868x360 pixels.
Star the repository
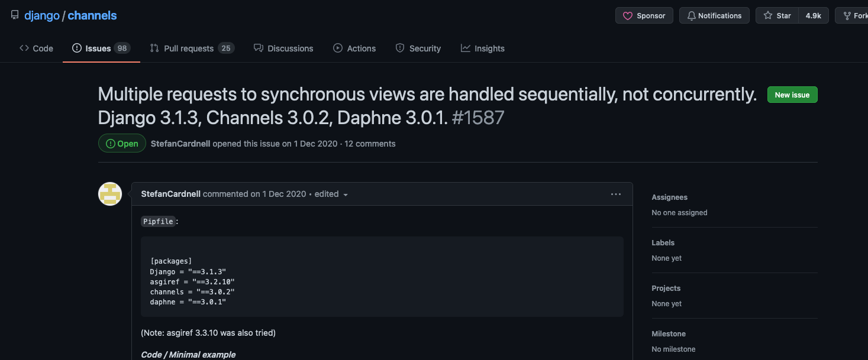777,15
